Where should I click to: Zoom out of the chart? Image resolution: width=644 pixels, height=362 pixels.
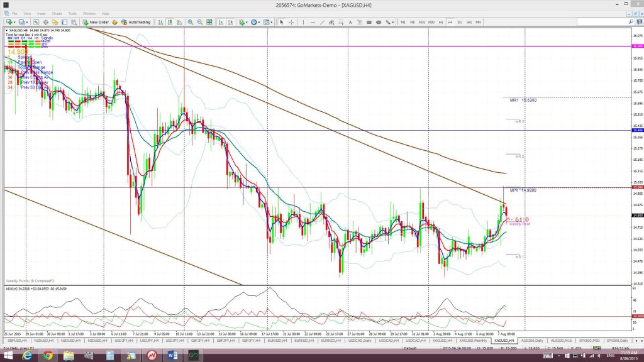[x=199, y=22]
